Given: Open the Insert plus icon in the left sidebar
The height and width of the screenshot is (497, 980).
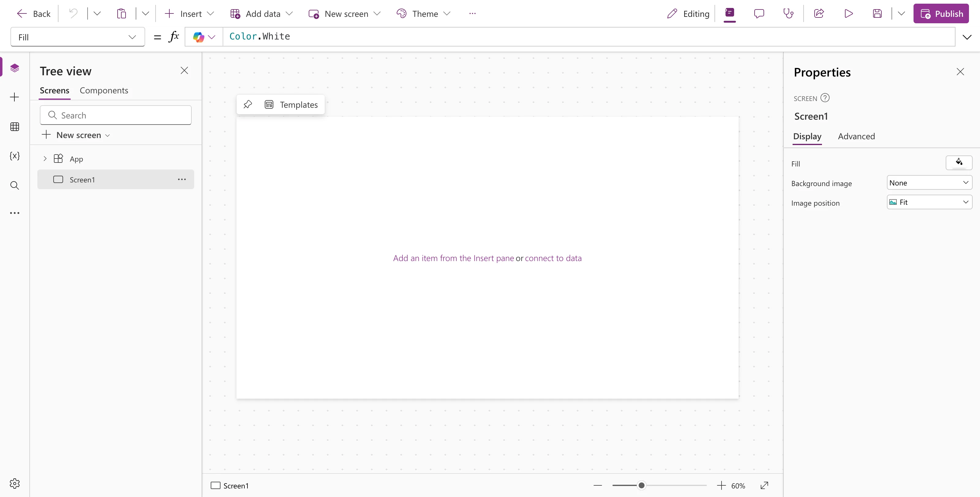Looking at the screenshot, I should (x=14, y=97).
